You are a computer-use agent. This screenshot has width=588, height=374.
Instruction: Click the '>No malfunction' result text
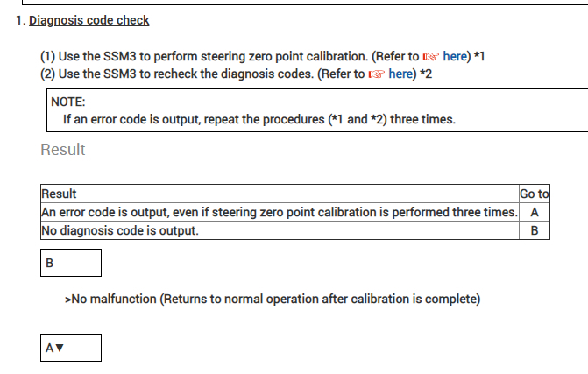[273, 300]
